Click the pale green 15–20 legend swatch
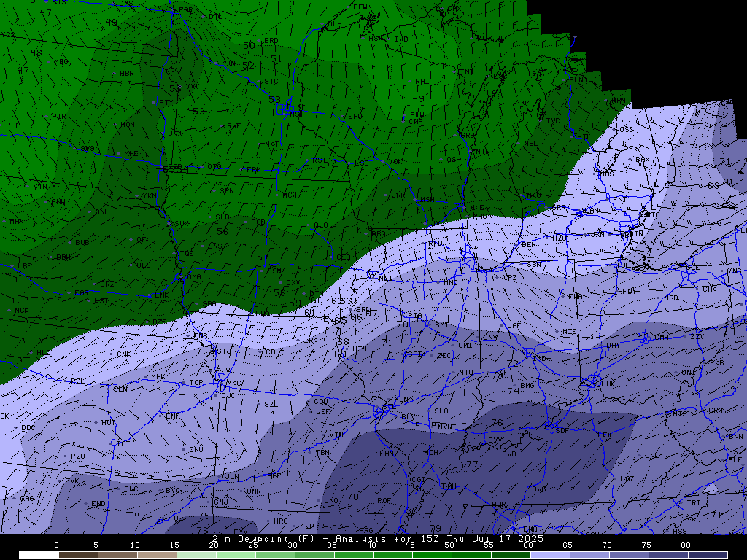This screenshot has width=747, height=560. (196, 555)
